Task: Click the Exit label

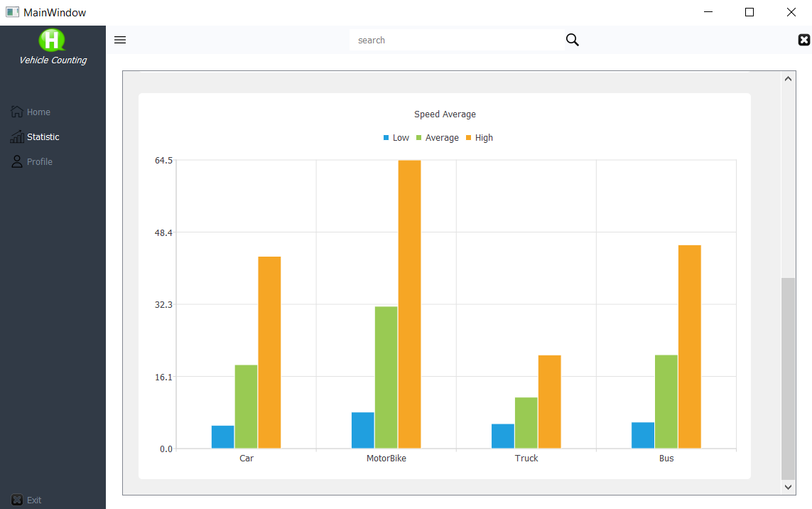Action: [34, 500]
